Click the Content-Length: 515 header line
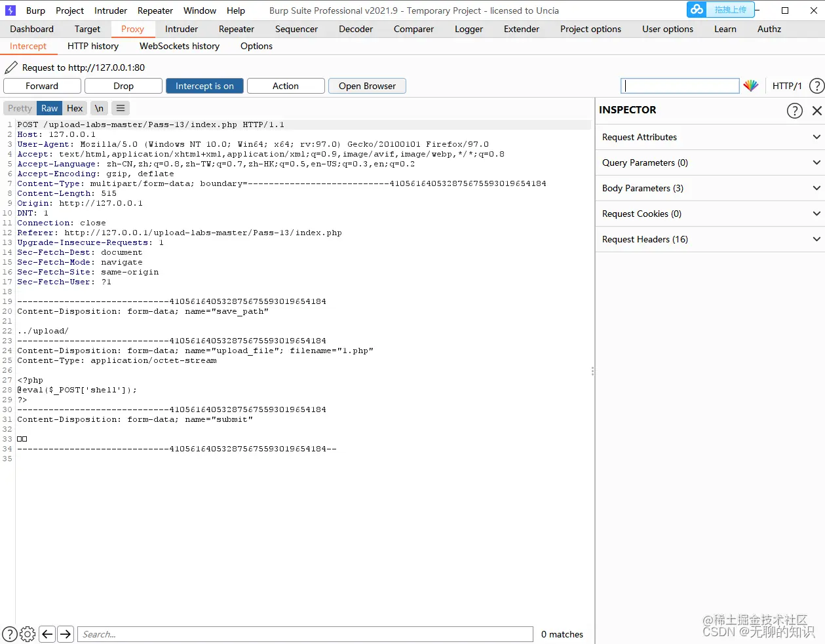 67,193
